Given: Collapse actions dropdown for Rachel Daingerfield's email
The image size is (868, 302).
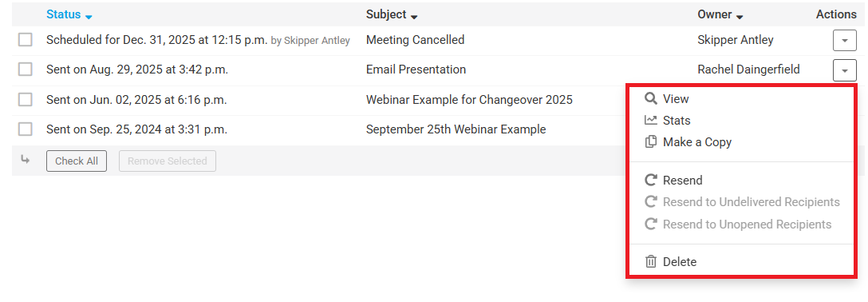Looking at the screenshot, I should (x=844, y=70).
